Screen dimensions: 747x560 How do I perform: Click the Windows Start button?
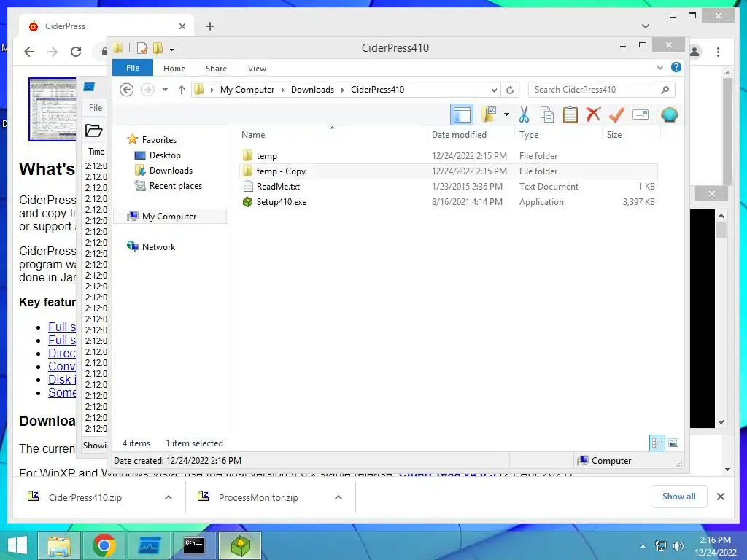tap(18, 545)
